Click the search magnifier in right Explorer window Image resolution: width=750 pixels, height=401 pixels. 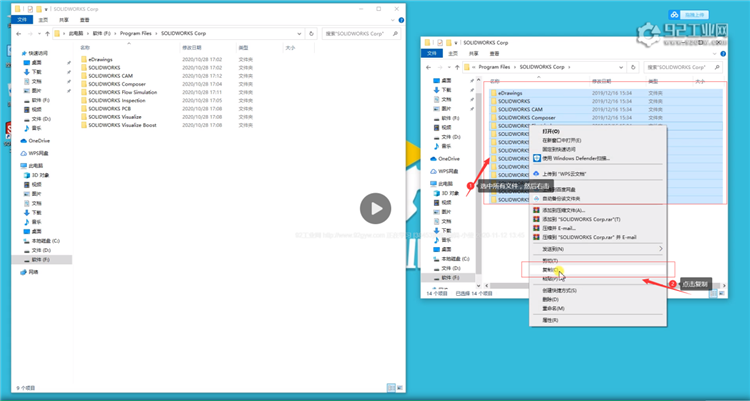pyautogui.click(x=717, y=67)
